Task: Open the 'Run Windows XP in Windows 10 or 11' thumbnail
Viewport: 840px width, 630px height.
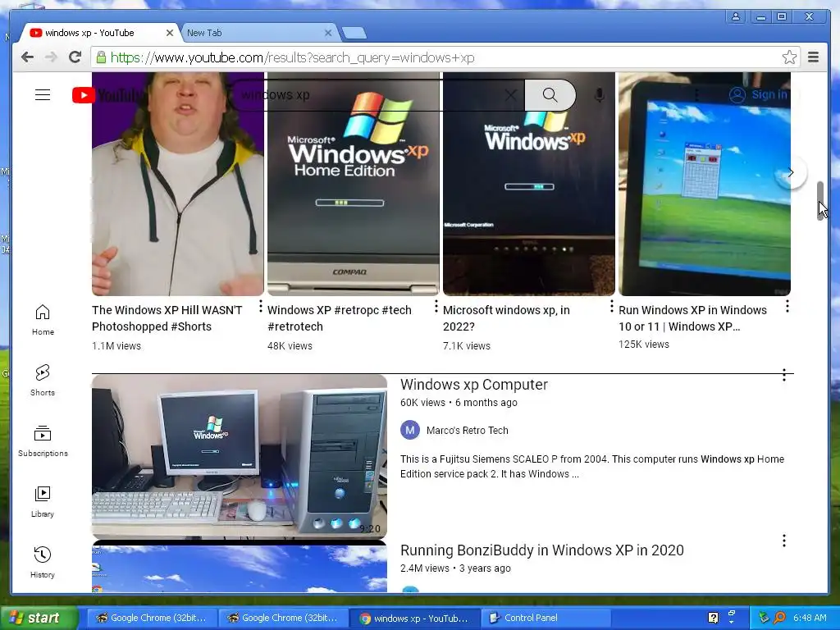Action: (705, 184)
